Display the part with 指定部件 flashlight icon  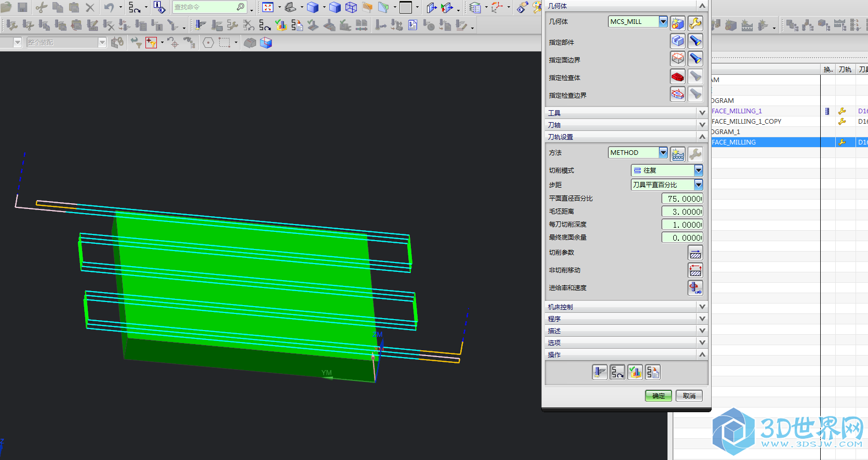click(x=696, y=41)
